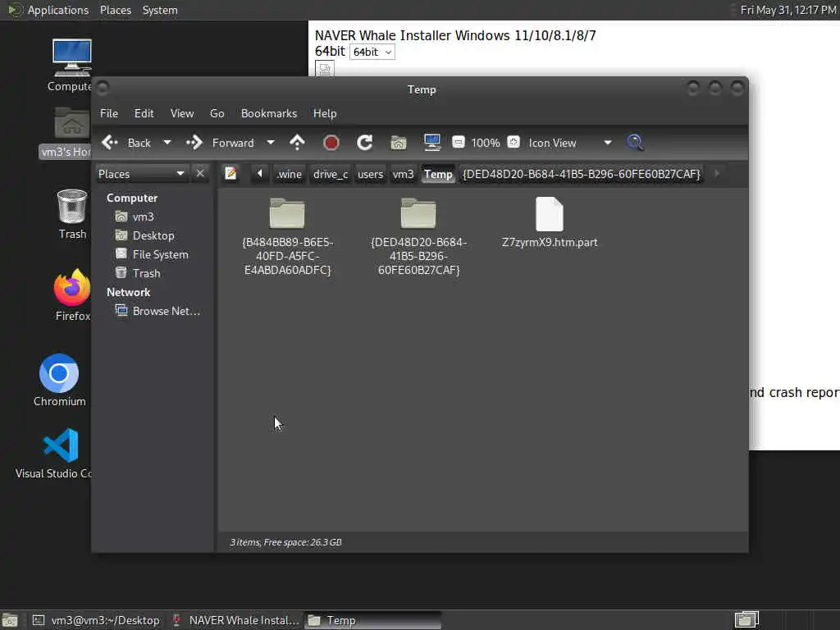This screenshot has width=840, height=630.
Task: Click the vm3 path button
Action: pyautogui.click(x=403, y=174)
